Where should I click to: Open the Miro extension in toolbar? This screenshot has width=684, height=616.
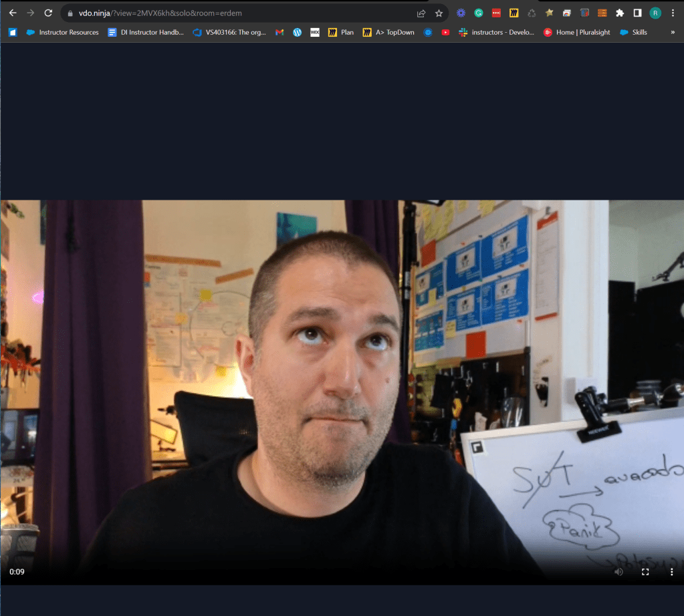click(x=514, y=13)
